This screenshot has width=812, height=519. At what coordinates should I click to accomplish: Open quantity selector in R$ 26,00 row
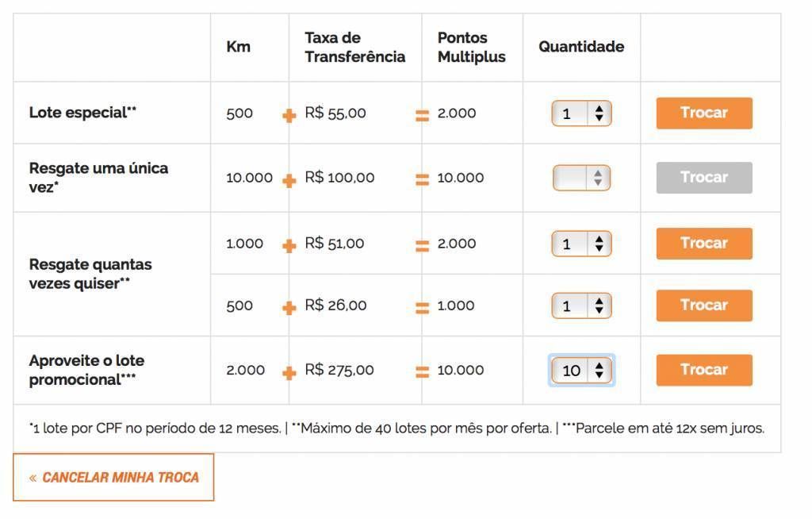[581, 306]
